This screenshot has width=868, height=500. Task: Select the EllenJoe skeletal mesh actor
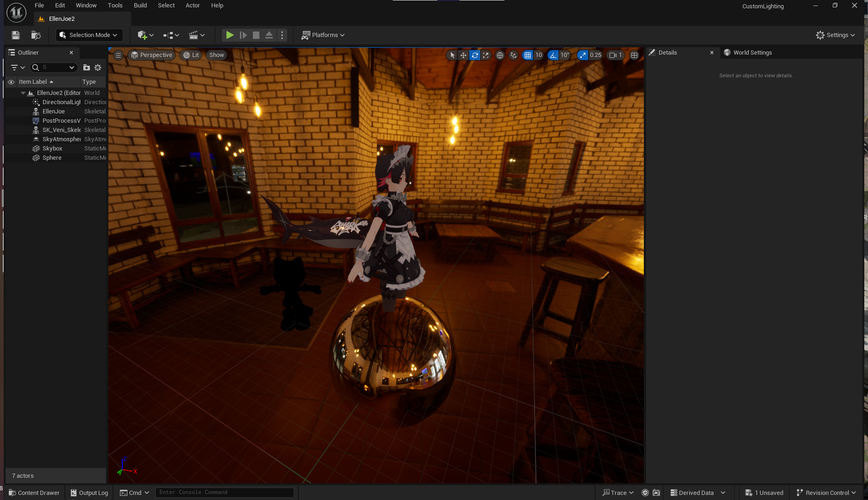(56, 112)
